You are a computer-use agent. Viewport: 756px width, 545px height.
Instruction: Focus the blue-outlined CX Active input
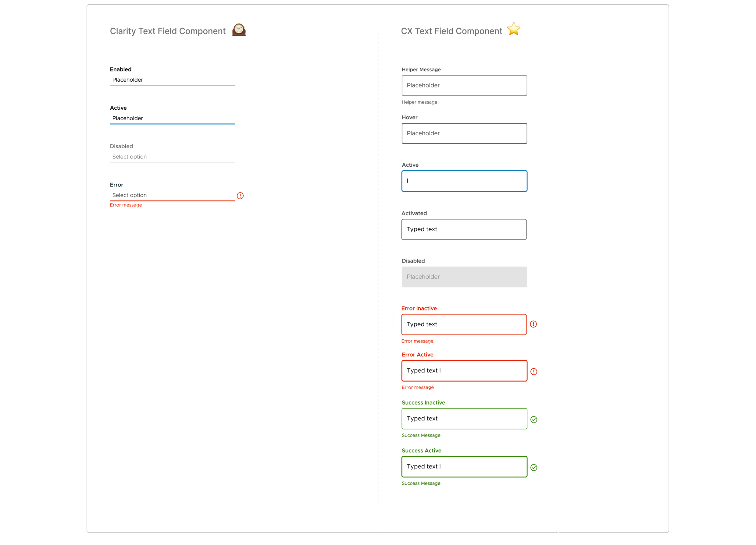(464, 181)
